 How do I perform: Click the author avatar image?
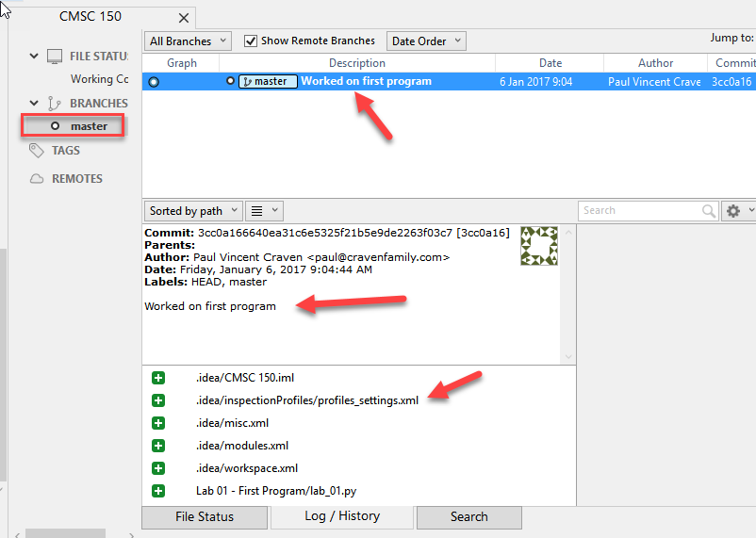[539, 246]
